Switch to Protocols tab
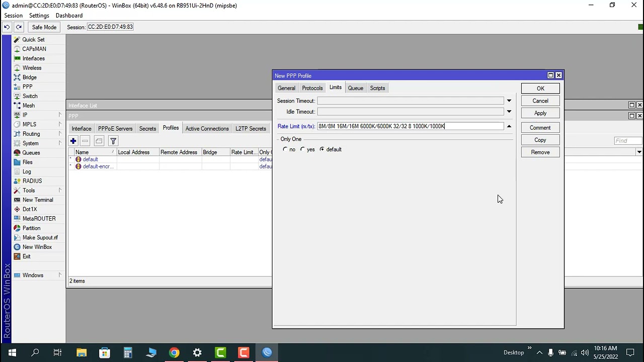Viewport: 644px width, 362px height. tap(312, 88)
